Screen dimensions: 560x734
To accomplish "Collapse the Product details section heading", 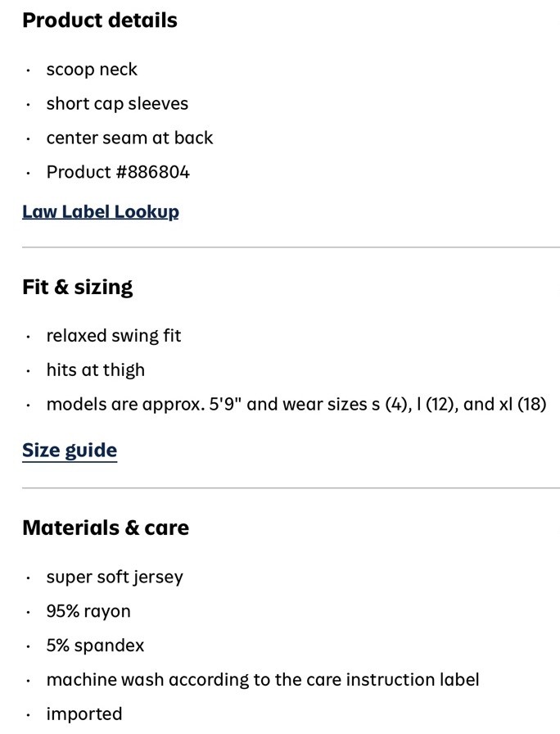I will (100, 20).
